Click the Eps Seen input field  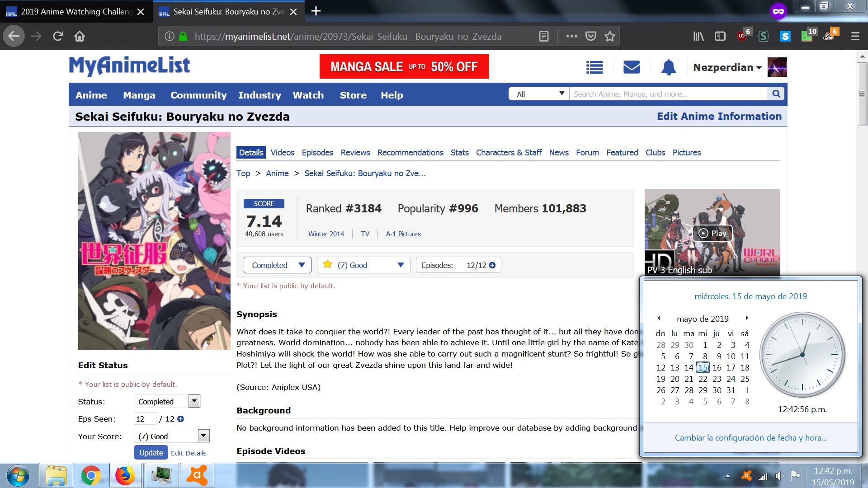(x=145, y=419)
